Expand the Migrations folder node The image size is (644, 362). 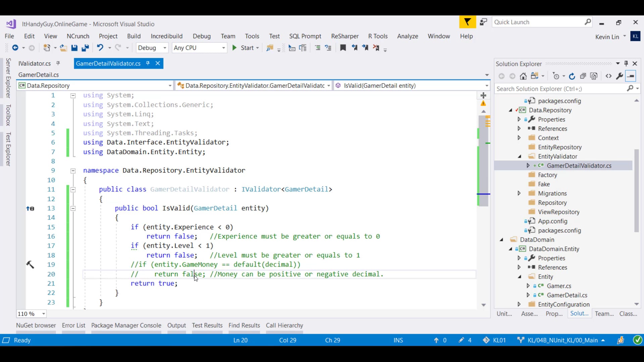coord(519,193)
